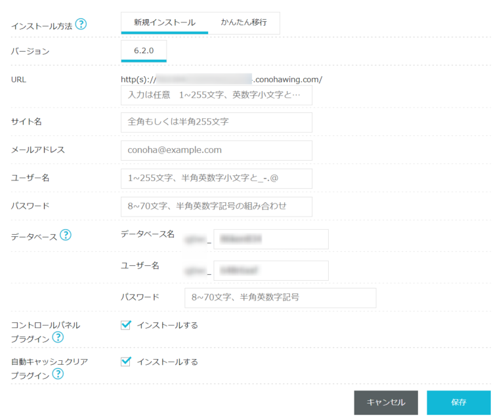Toggle コントロールパネルプラグイン install checkbox

click(127, 325)
